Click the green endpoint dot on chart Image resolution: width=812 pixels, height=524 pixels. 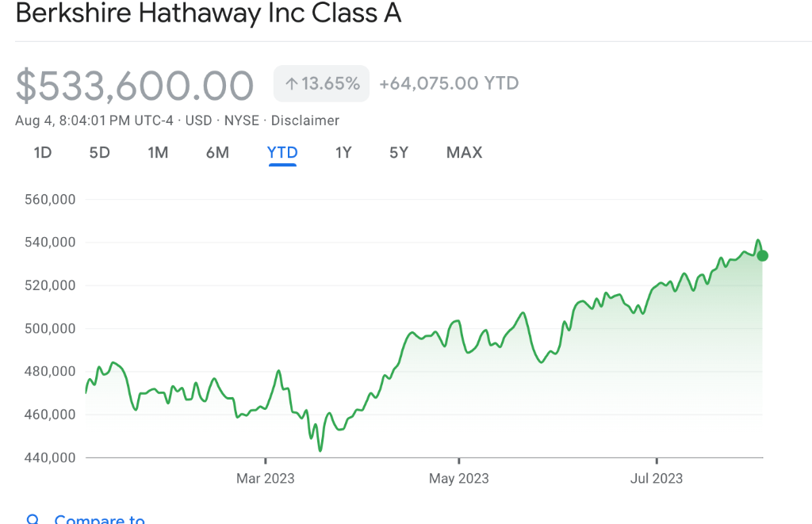pyautogui.click(x=762, y=255)
